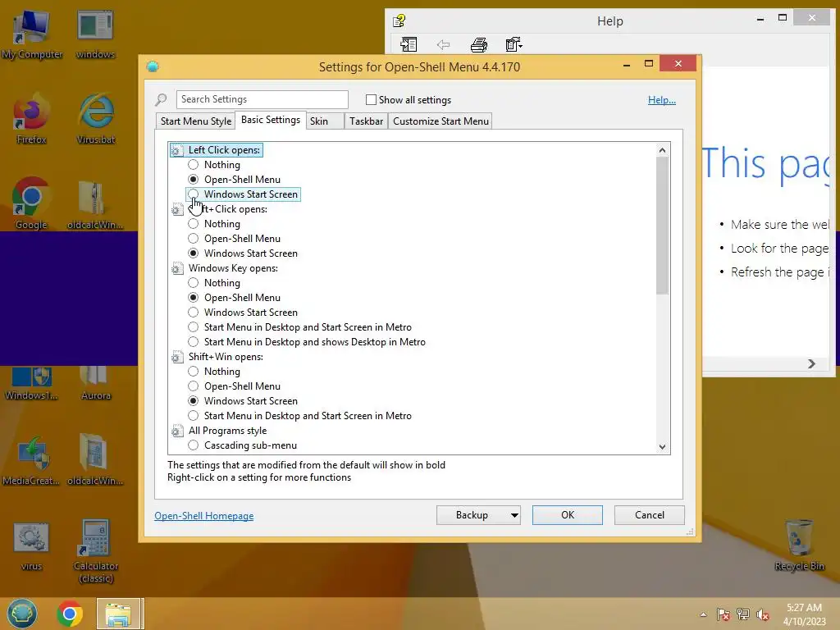Open the Help... link
This screenshot has width=840, height=630.
click(662, 99)
